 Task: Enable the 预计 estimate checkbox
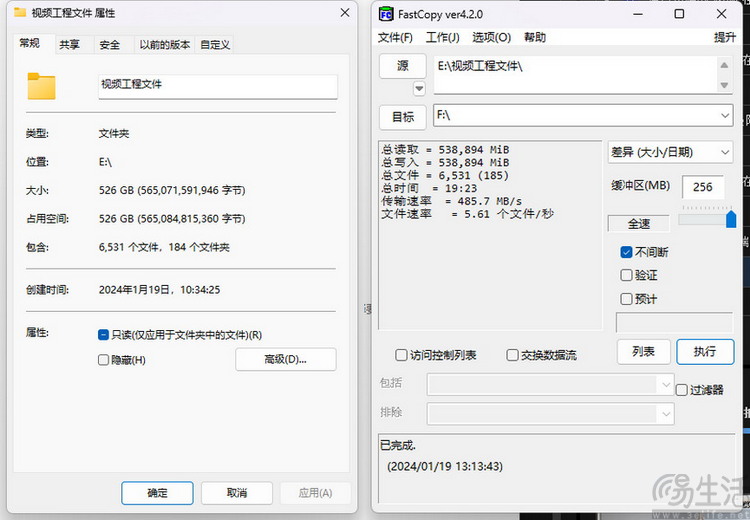[626, 299]
